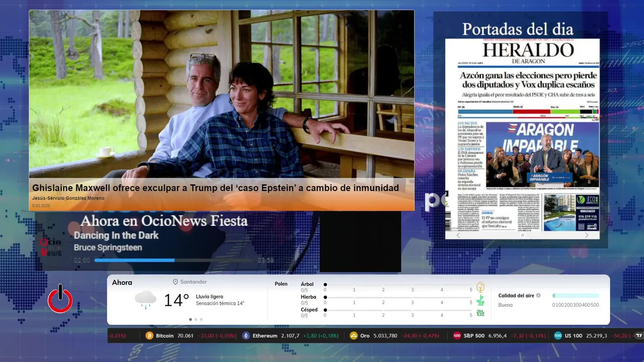
Task: Click the Ahora label in the weather widget
Action: (122, 283)
